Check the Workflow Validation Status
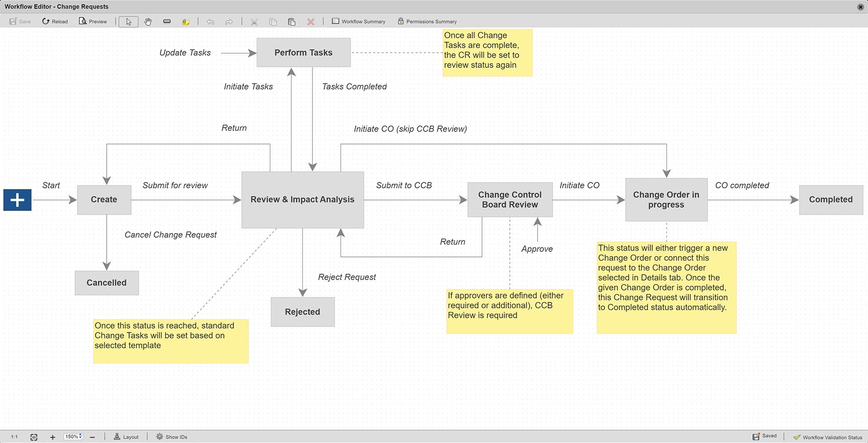 tap(828, 437)
